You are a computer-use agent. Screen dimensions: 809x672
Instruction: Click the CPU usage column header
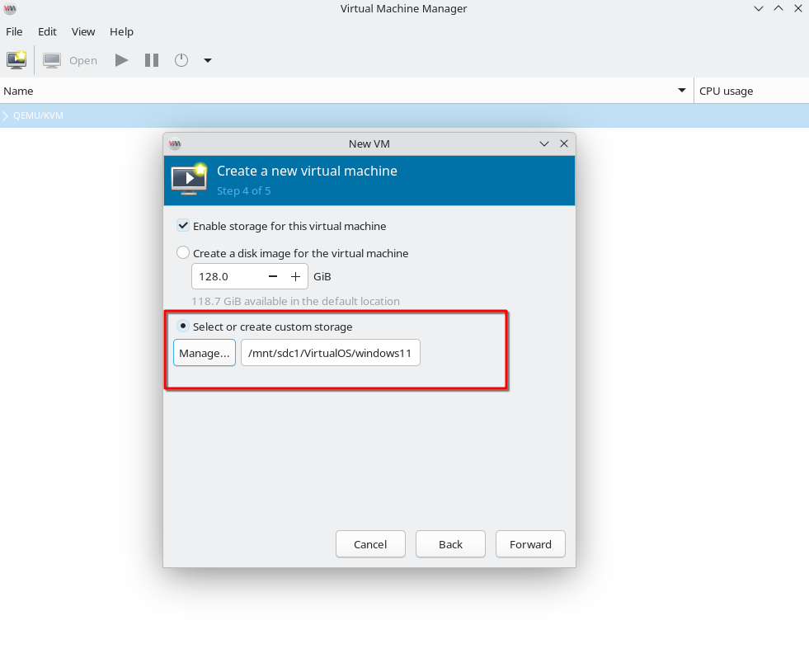[751, 91]
